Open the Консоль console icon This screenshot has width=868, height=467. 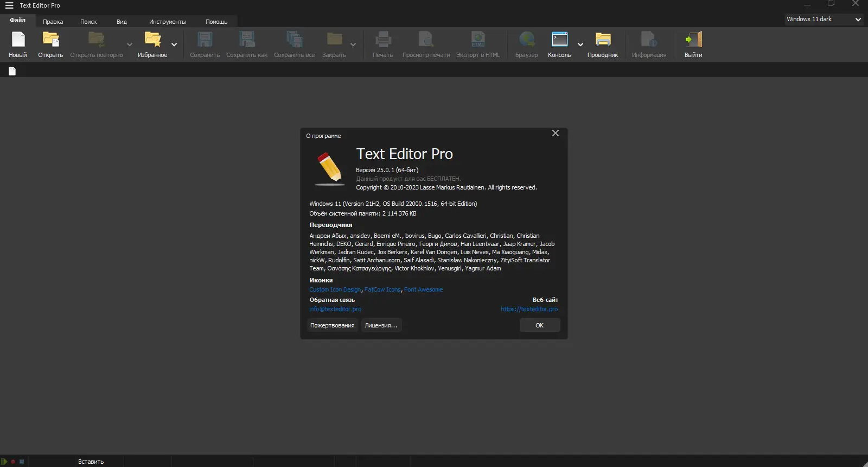click(559, 40)
